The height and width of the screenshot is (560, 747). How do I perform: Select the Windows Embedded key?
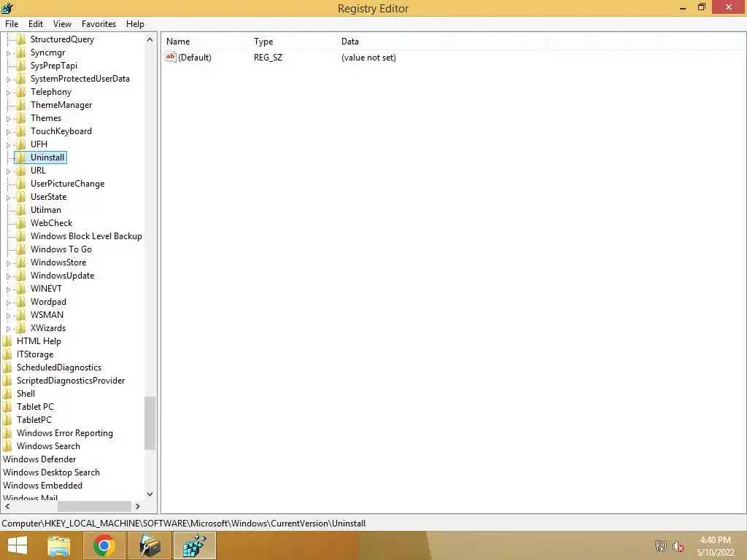[43, 485]
